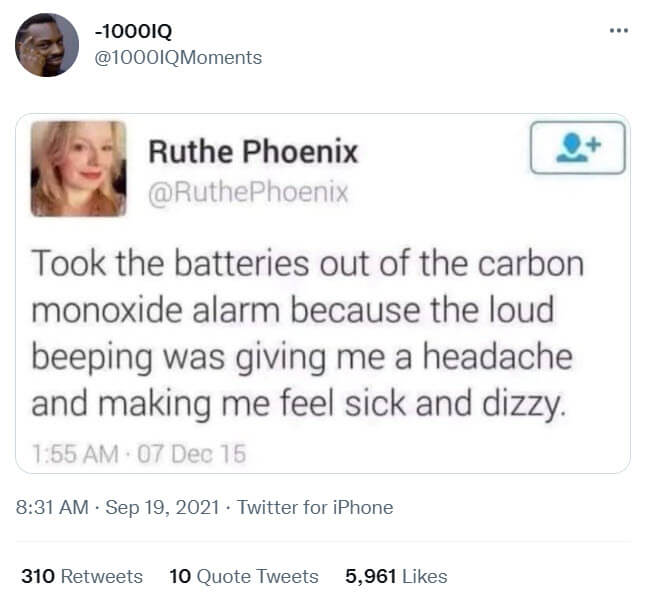Click the follow user icon button
This screenshot has height=595, width=648.
577,148
